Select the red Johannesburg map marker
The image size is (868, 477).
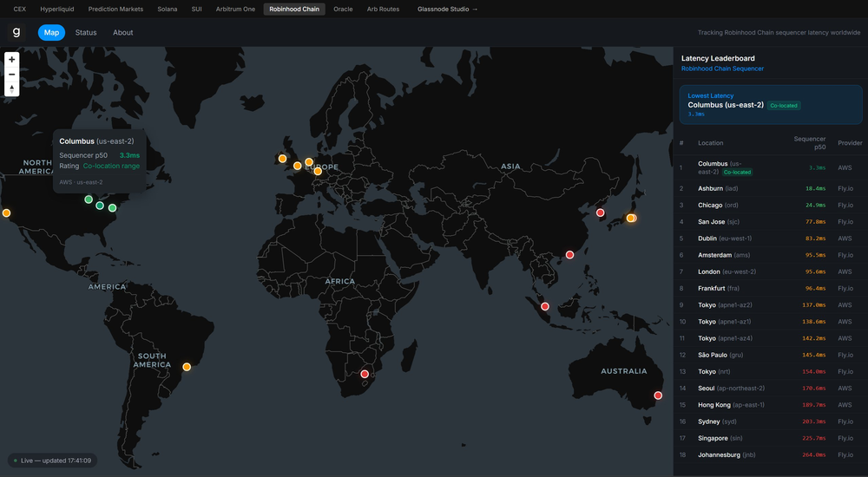365,374
